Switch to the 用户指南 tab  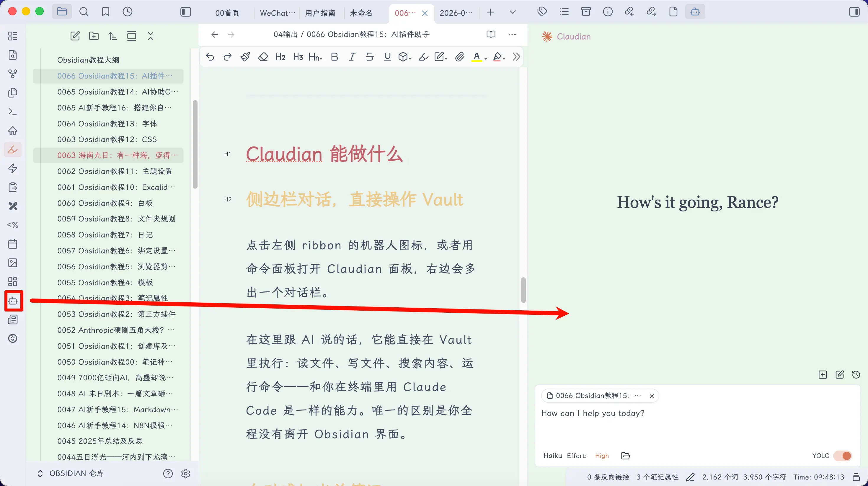point(320,13)
